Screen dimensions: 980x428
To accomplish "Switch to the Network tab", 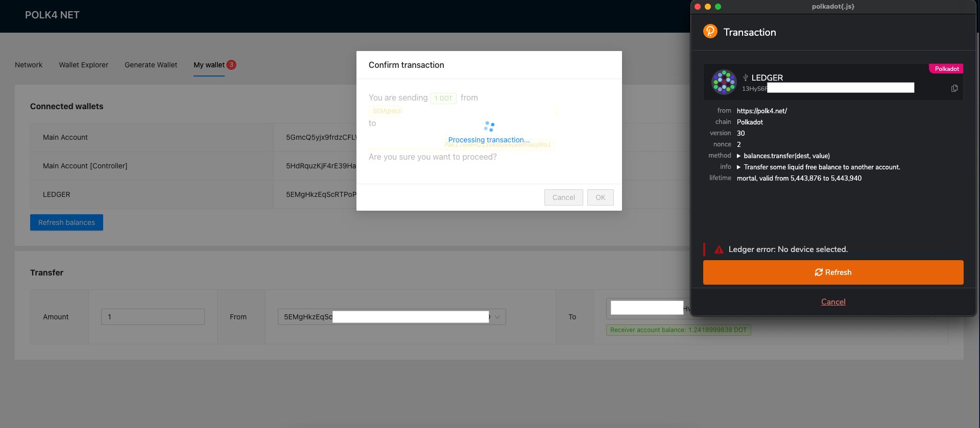I will [x=29, y=65].
